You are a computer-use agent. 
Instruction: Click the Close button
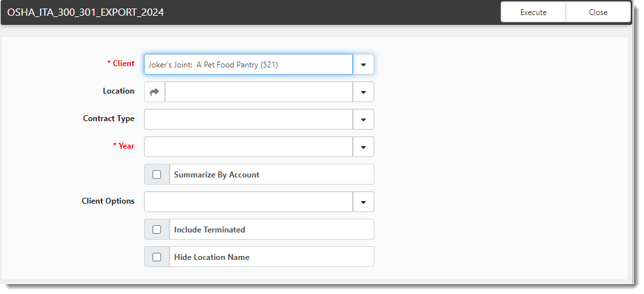coord(598,12)
